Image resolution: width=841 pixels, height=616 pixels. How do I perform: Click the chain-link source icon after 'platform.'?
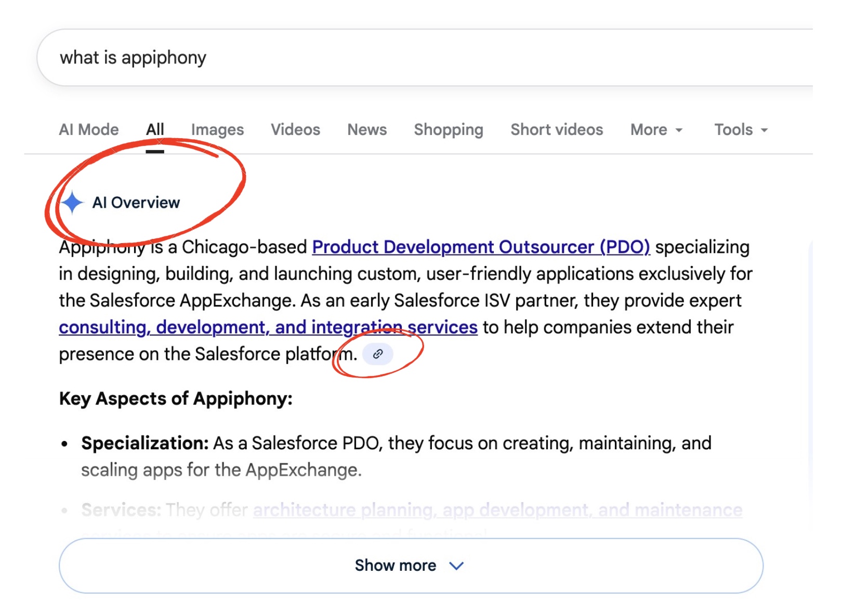click(x=378, y=354)
